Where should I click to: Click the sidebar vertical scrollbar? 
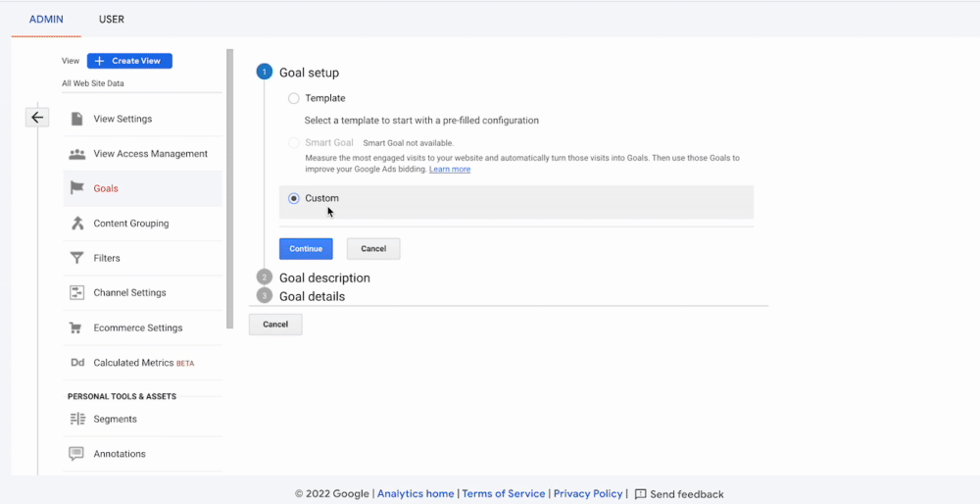tap(230, 186)
